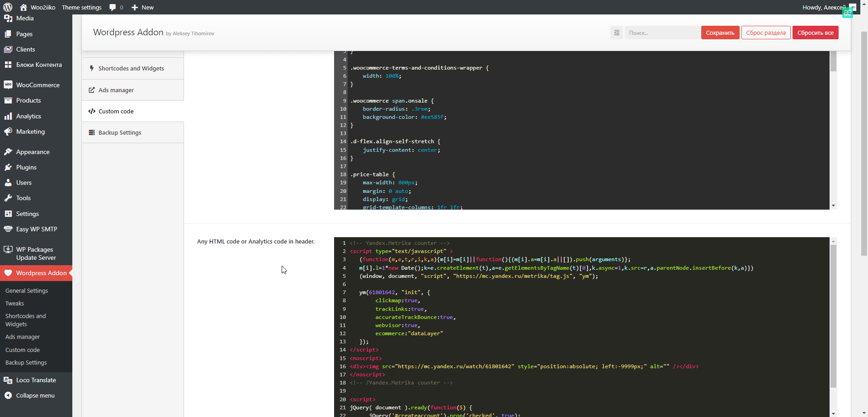This screenshot has height=417, width=868.
Task: Click the Collapse menu arrow icon
Action: pyautogui.click(x=8, y=395)
